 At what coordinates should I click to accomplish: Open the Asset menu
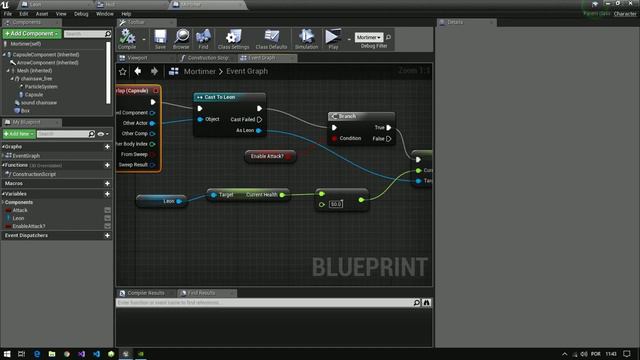[x=42, y=14]
